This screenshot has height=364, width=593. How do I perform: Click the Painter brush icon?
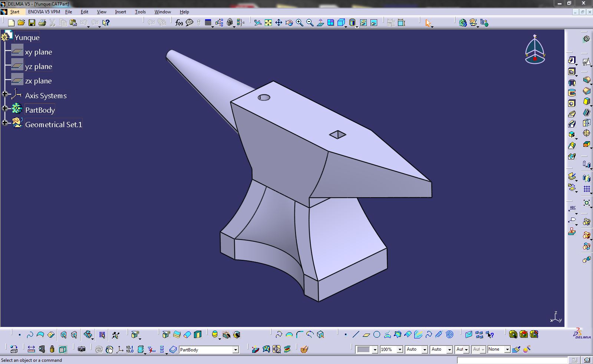[516, 349]
